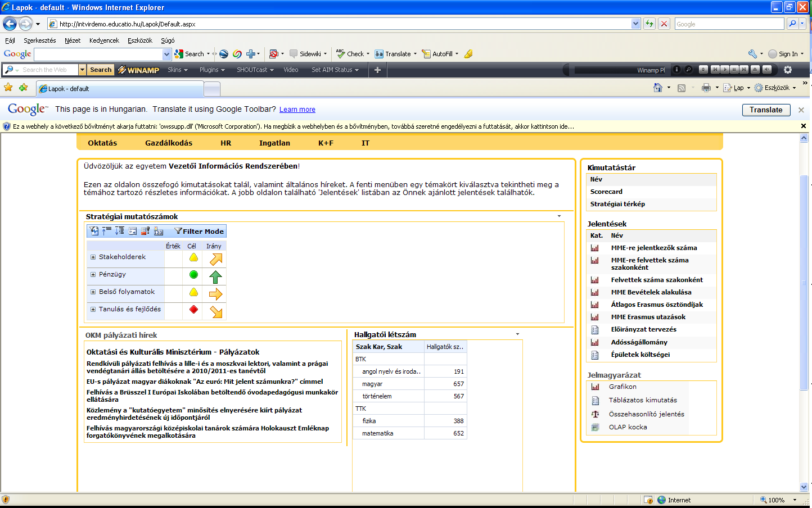The height and width of the screenshot is (508, 812).
Task: Open the Winamp Skins dropdown
Action: (x=178, y=70)
